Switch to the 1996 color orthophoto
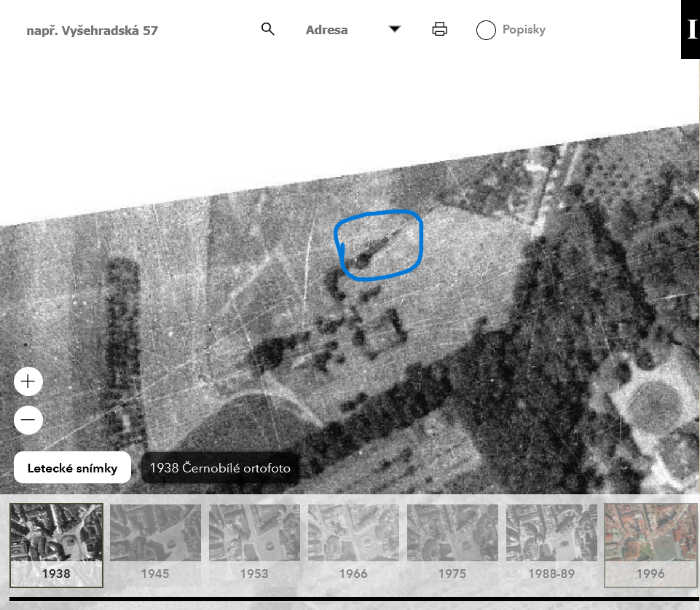The width and height of the screenshot is (700, 610). click(650, 544)
